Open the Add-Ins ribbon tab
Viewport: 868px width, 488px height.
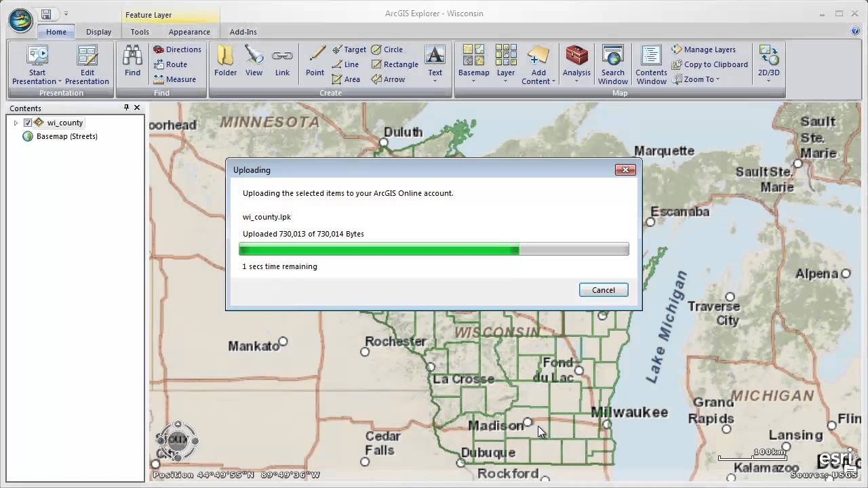243,32
